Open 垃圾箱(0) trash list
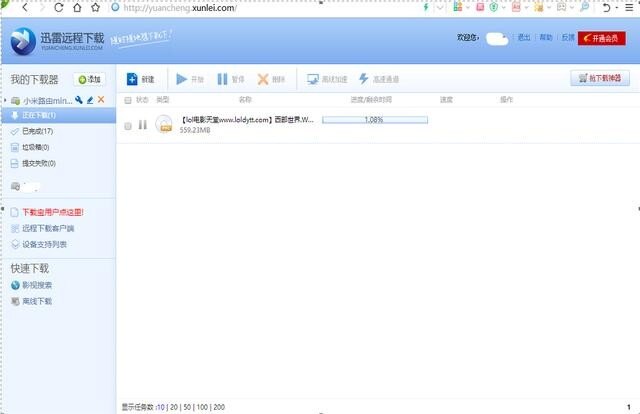 [31, 147]
